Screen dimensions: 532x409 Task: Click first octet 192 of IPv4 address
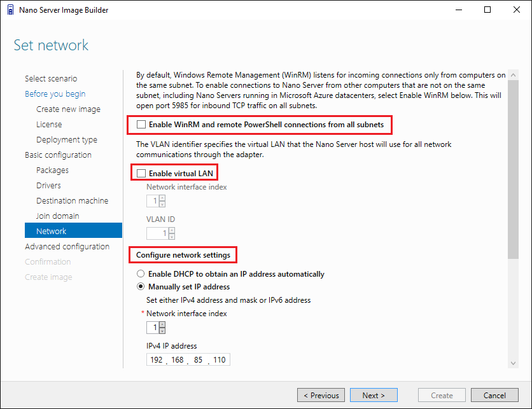point(157,360)
